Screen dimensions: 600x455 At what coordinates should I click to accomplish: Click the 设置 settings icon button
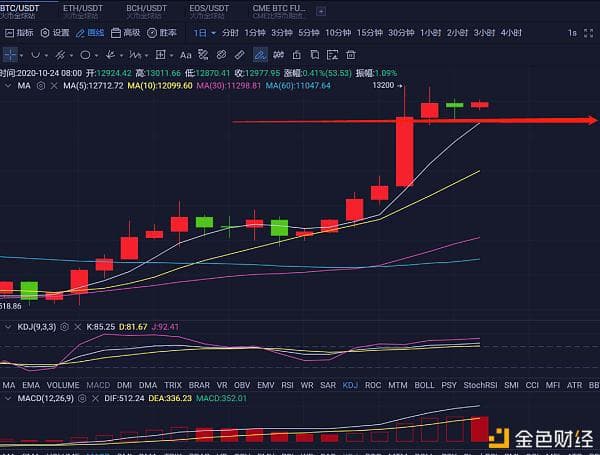[55, 32]
